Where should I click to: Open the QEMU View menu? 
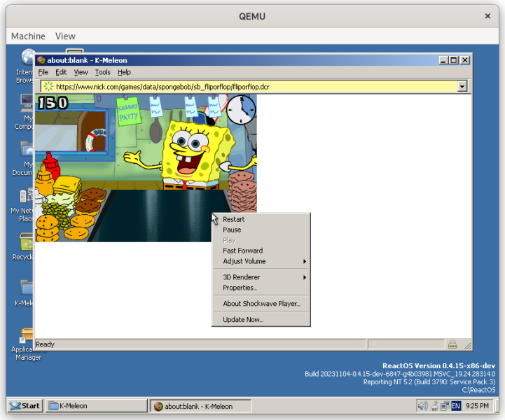[x=65, y=36]
